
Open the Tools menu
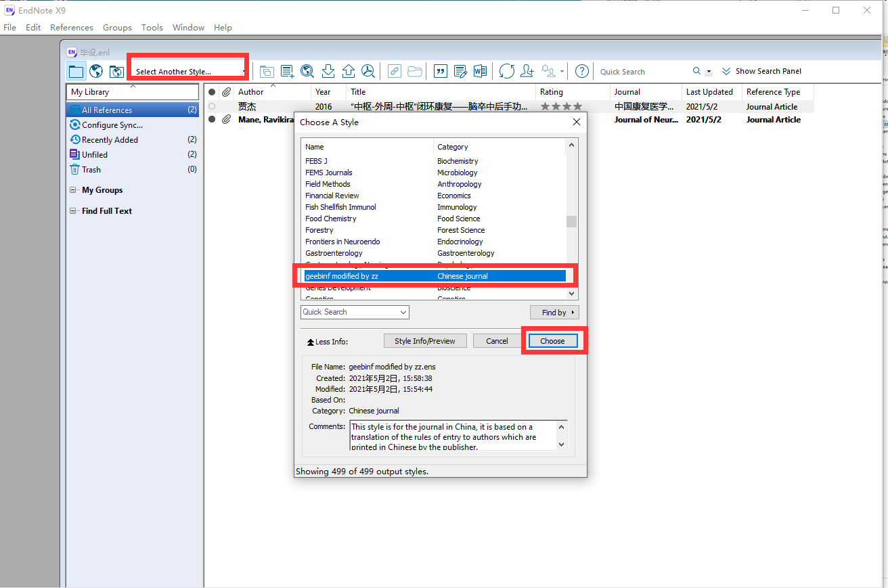[152, 28]
